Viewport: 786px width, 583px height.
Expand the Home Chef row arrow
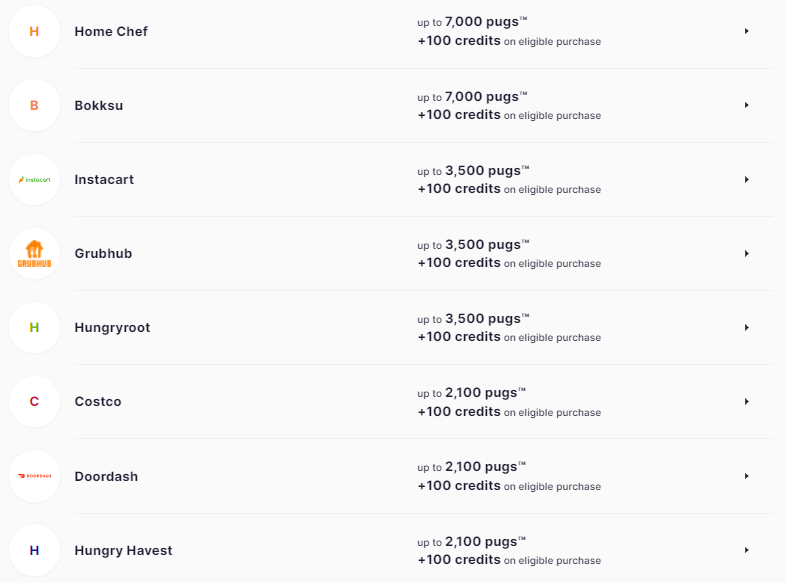click(746, 31)
